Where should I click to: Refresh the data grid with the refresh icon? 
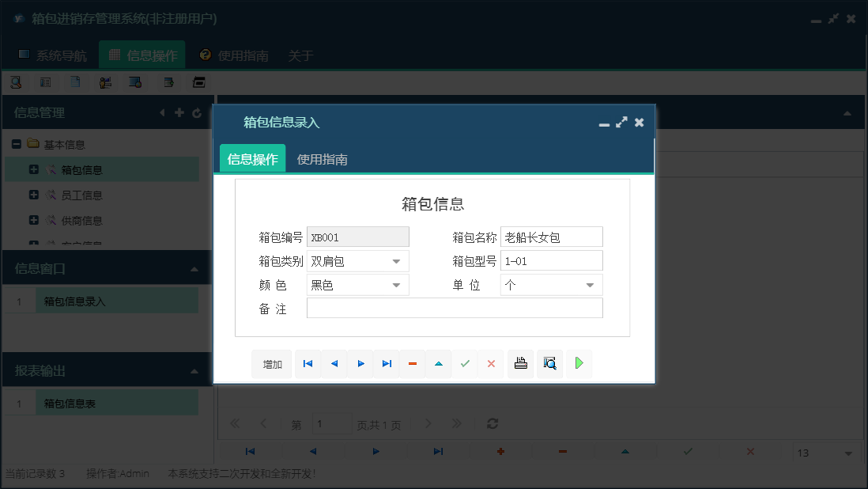tap(492, 423)
